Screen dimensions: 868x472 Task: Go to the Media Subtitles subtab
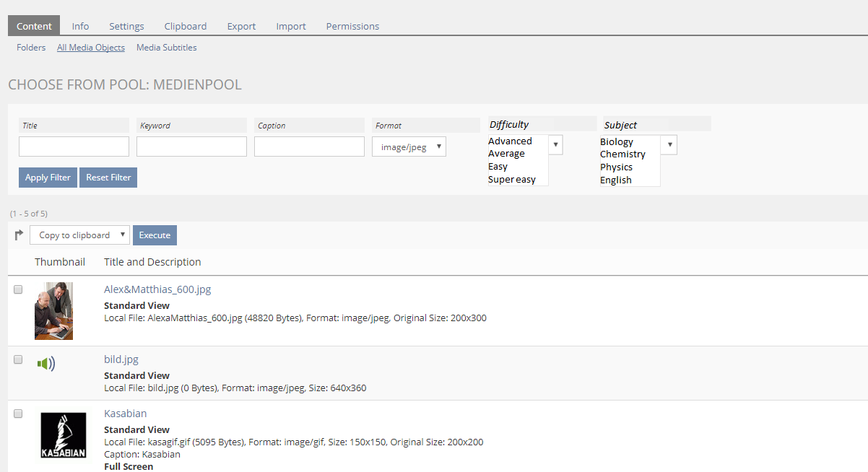click(166, 48)
